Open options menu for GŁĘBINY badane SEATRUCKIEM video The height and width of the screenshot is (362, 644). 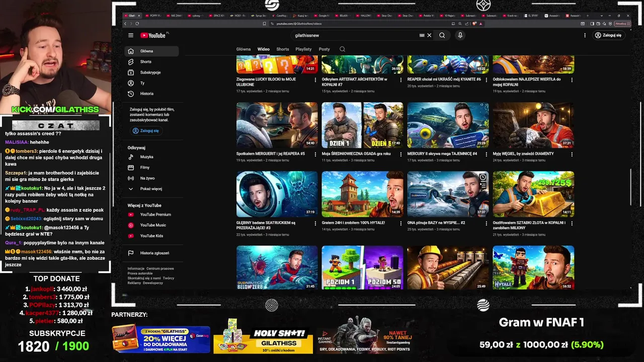tap(315, 223)
